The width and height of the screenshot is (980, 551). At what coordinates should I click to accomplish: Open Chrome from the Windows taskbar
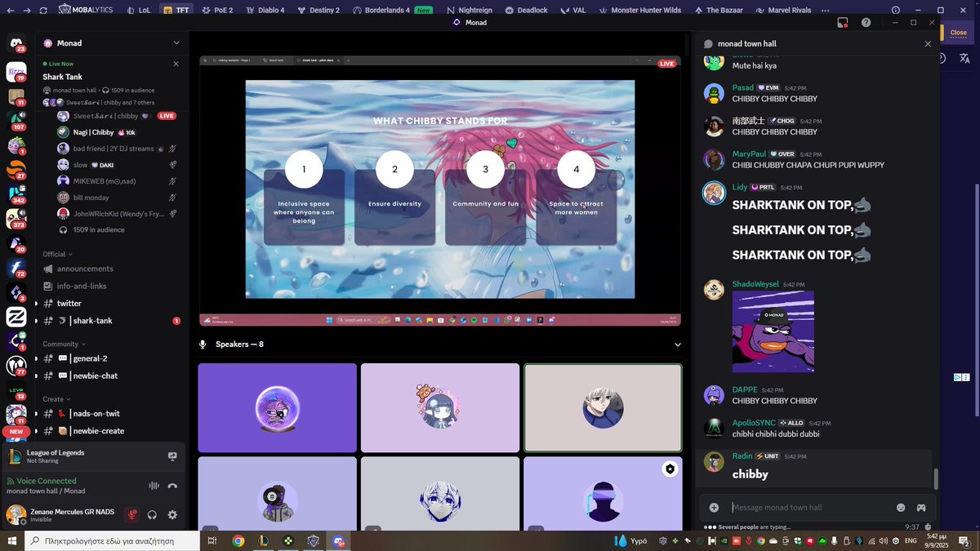[x=238, y=540]
